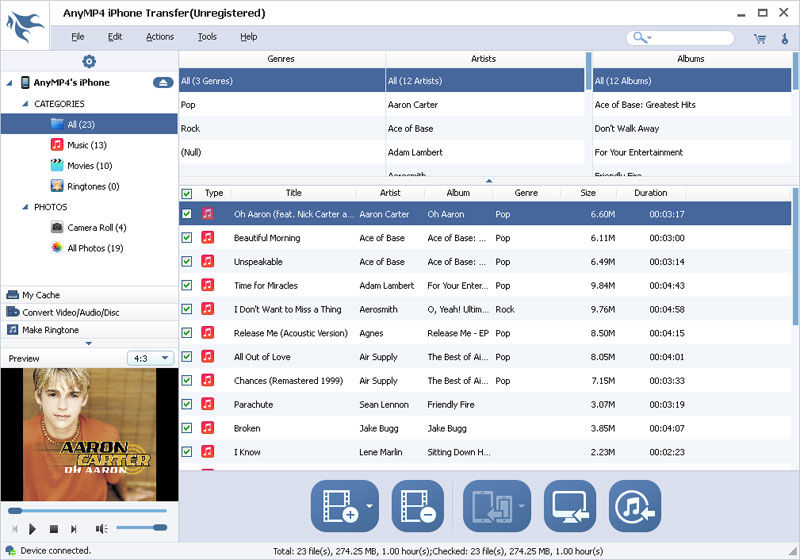
Task: Click the Export to iTunes music-note button
Action: [635, 506]
